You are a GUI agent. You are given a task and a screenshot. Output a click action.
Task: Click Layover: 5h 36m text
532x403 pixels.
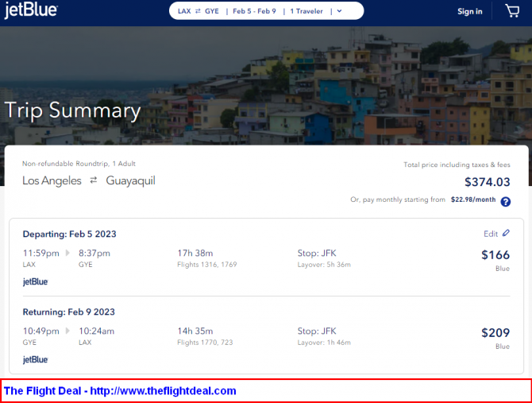click(x=324, y=265)
